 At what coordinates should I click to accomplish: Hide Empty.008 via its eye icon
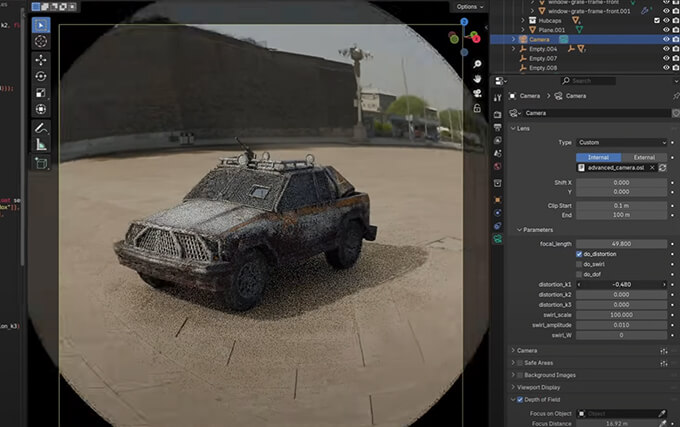[x=667, y=68]
